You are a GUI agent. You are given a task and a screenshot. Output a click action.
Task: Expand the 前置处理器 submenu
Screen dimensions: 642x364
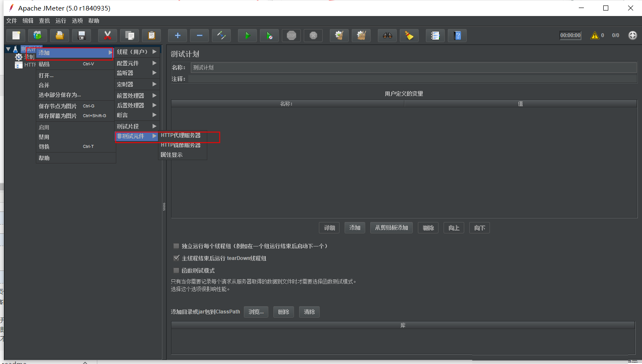pos(136,96)
